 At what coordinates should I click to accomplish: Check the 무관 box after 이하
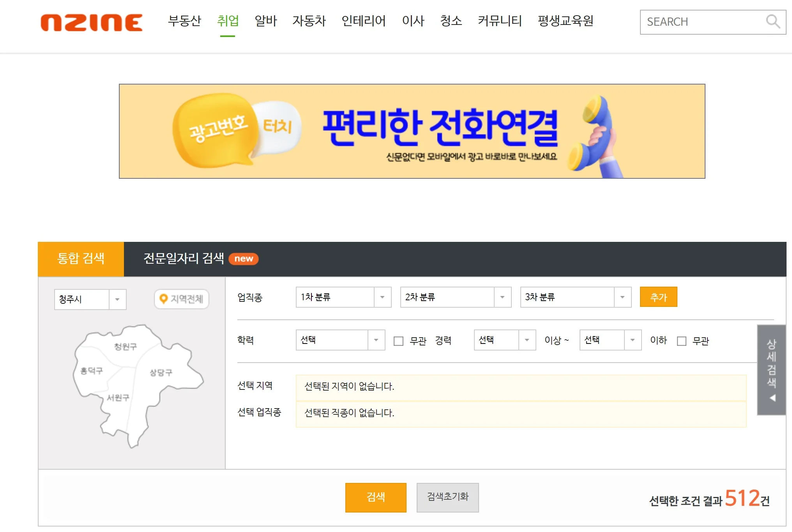click(682, 341)
